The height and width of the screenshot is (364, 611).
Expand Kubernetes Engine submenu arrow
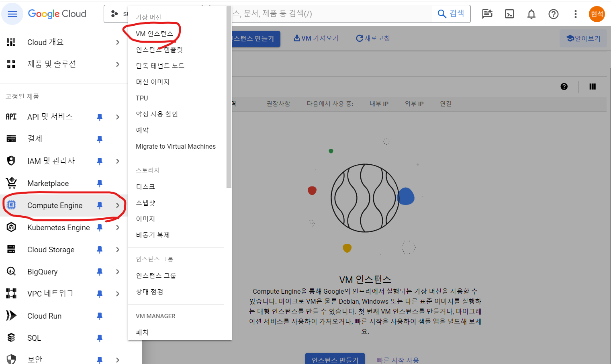point(118,227)
